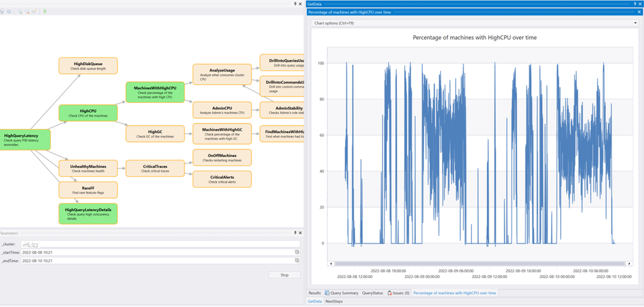
Task: Select the DrillIntoCommandsUsage node
Action: [x=282, y=86]
